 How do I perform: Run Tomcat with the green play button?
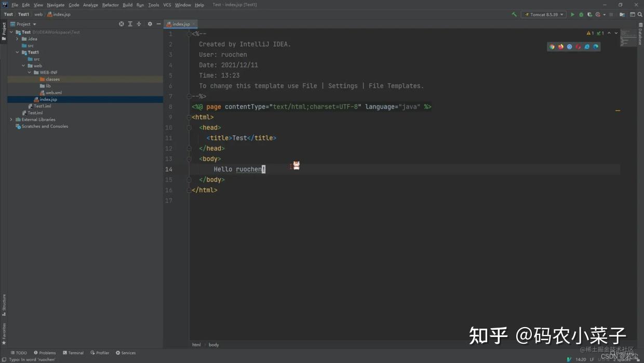point(572,14)
